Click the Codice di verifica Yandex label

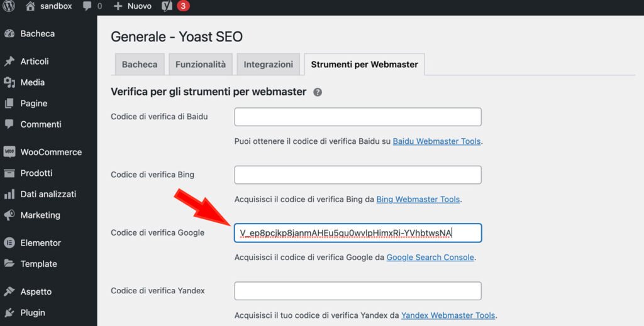158,291
